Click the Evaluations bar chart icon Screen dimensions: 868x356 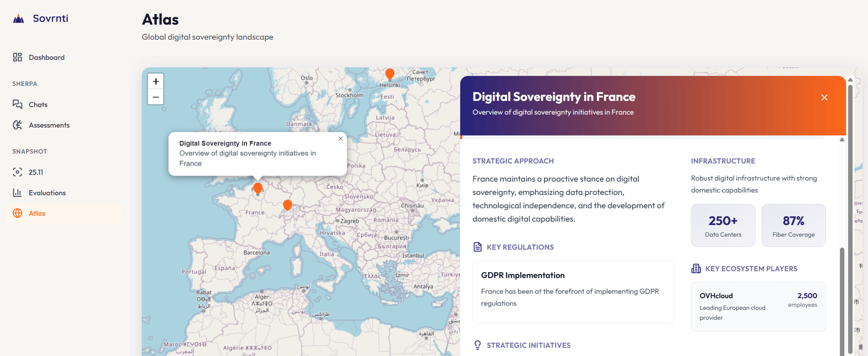[17, 193]
